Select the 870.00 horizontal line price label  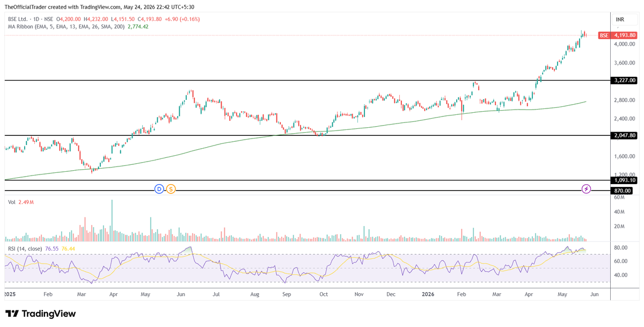[x=621, y=191]
